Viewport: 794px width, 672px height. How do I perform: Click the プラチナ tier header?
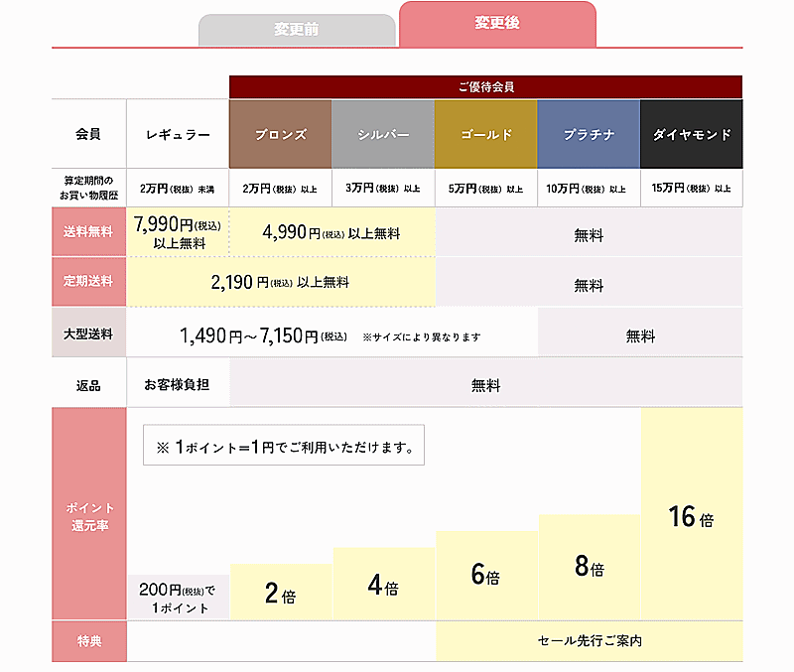tap(589, 134)
